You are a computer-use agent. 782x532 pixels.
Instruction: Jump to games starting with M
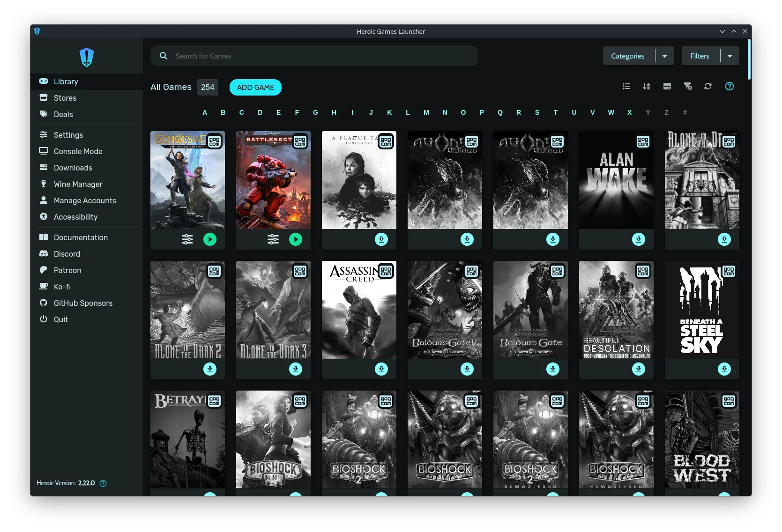pyautogui.click(x=426, y=112)
